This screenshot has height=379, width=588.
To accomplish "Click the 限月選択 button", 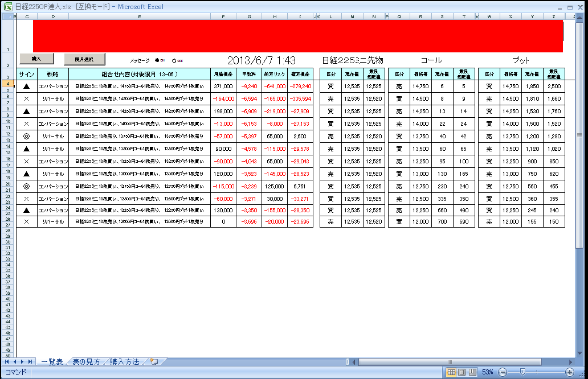I will tap(84, 59).
